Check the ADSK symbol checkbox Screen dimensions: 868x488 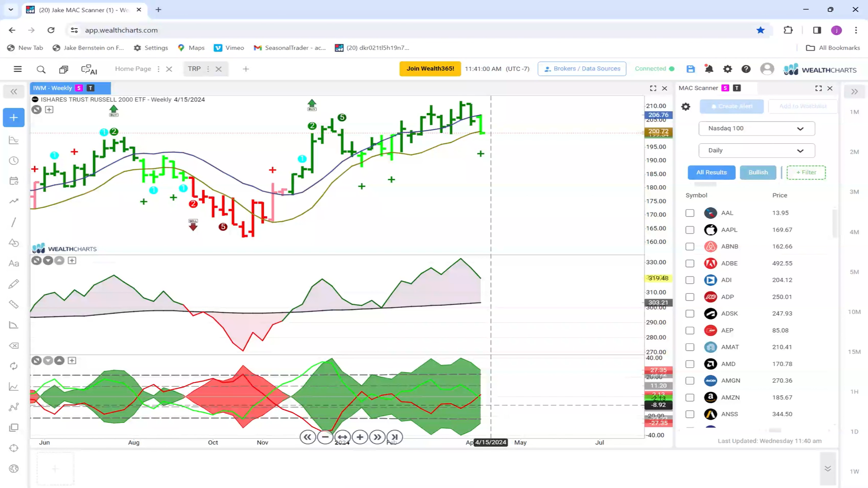(x=690, y=314)
